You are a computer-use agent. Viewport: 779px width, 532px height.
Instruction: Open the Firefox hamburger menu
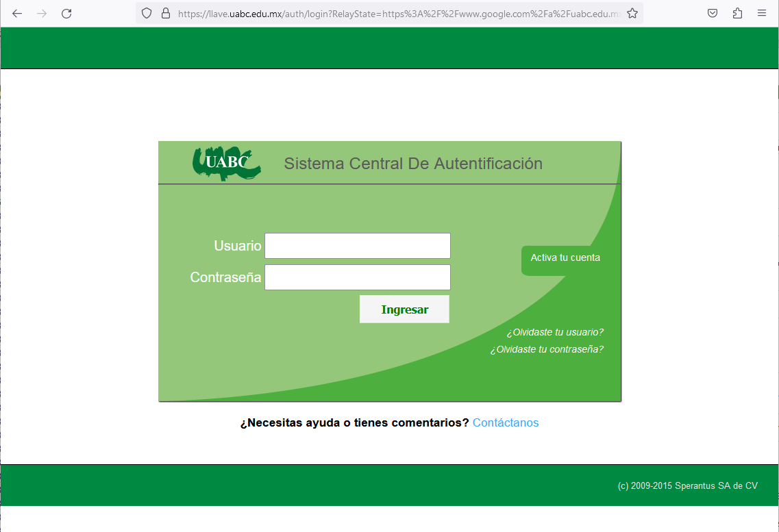(x=762, y=13)
